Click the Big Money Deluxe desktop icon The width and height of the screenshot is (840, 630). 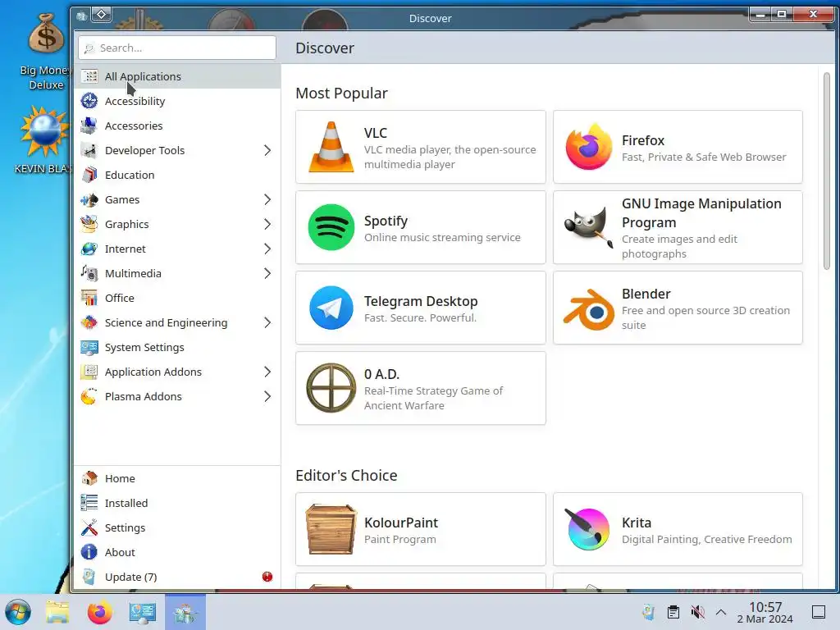46,52
